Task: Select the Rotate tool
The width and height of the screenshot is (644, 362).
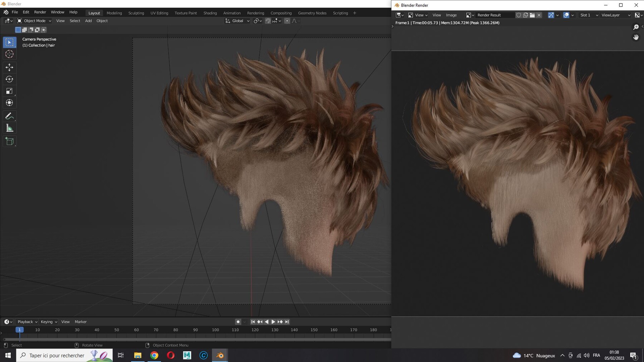Action: coord(10,79)
